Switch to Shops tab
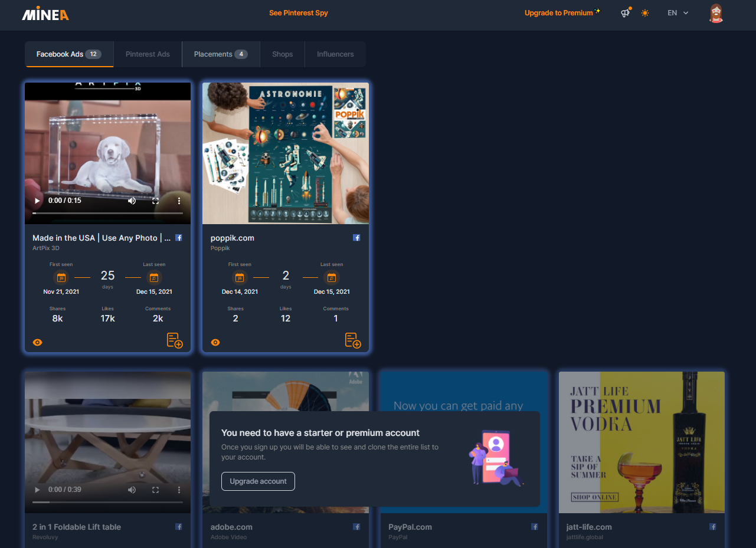This screenshot has height=548, width=756. pos(282,54)
